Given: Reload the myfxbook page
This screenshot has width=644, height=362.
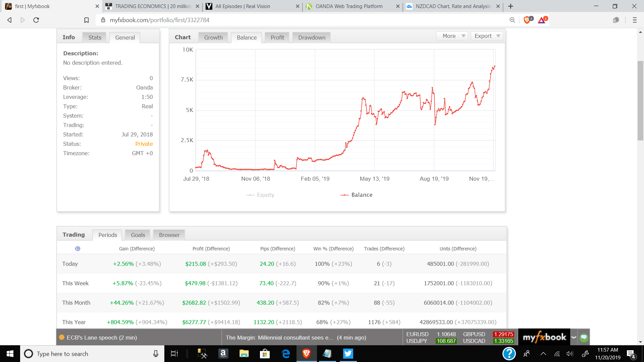Looking at the screenshot, I should (x=36, y=20).
